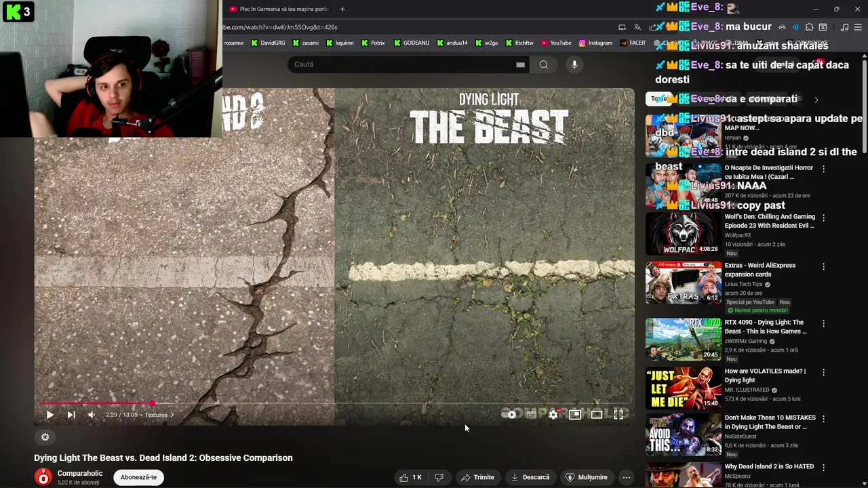The image size is (868, 488).
Task: Select the Toate filter chip
Action: pos(658,99)
